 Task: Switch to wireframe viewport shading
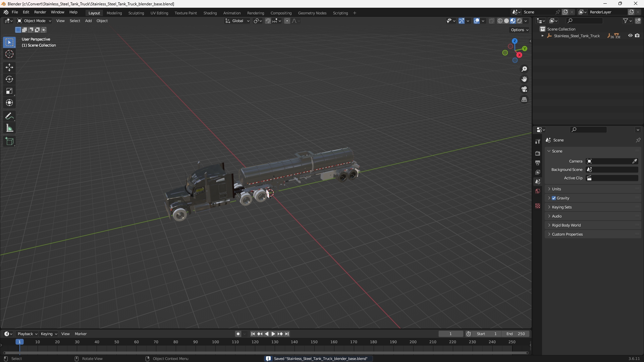(500, 21)
